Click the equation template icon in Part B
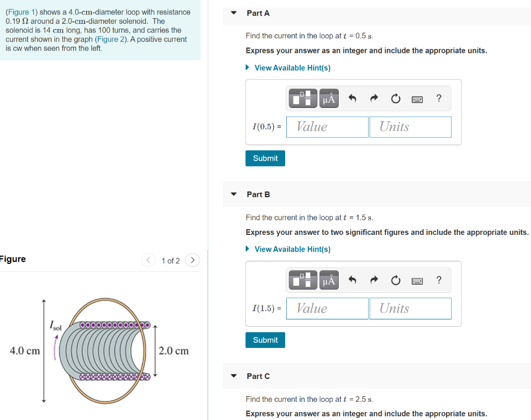This screenshot has height=420, width=531. point(302,279)
